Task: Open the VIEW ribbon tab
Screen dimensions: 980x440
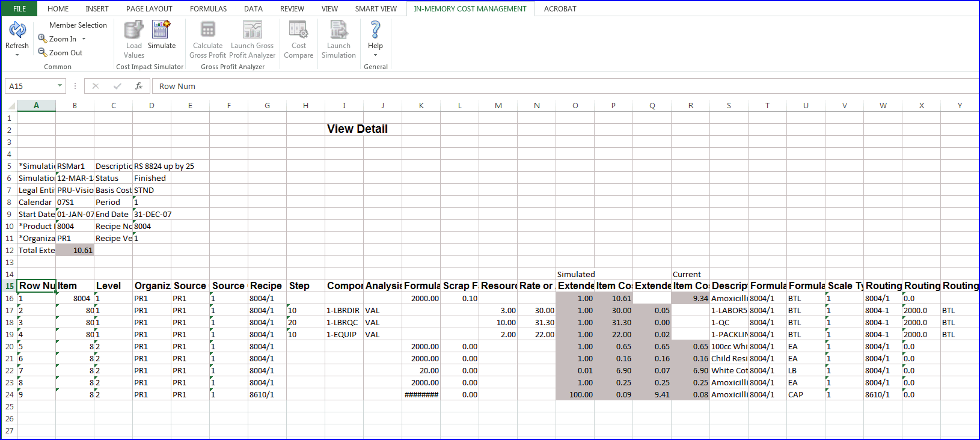Action: pyautogui.click(x=329, y=8)
